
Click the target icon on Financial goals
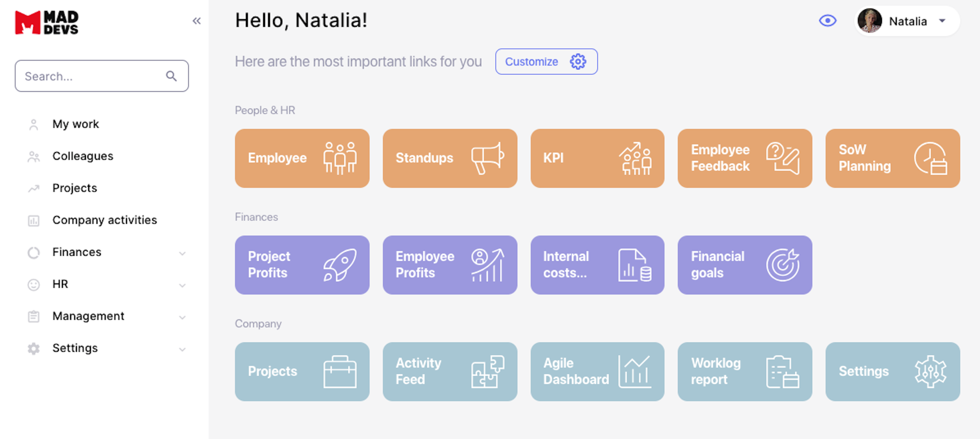[x=782, y=265]
